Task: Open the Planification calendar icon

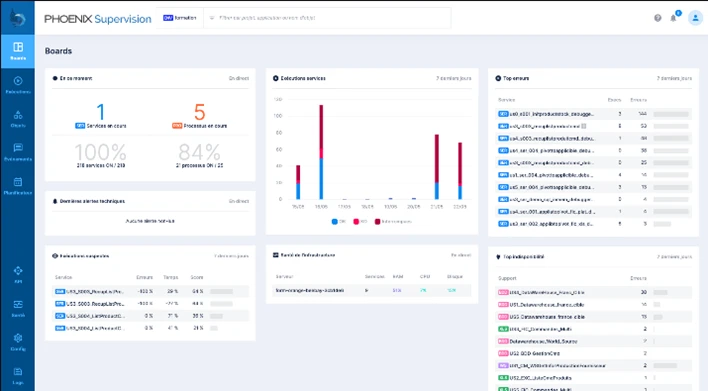Action: (18, 186)
